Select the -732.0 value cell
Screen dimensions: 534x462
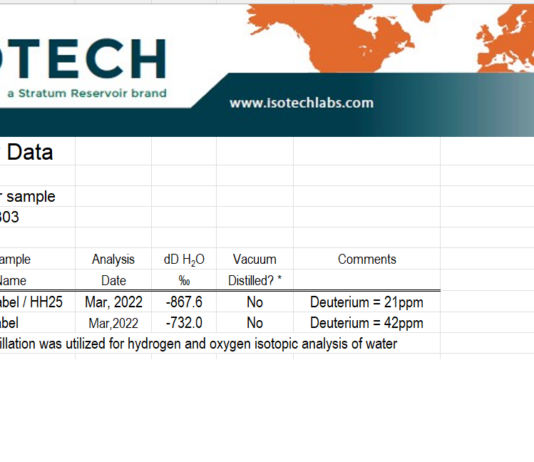coord(184,323)
